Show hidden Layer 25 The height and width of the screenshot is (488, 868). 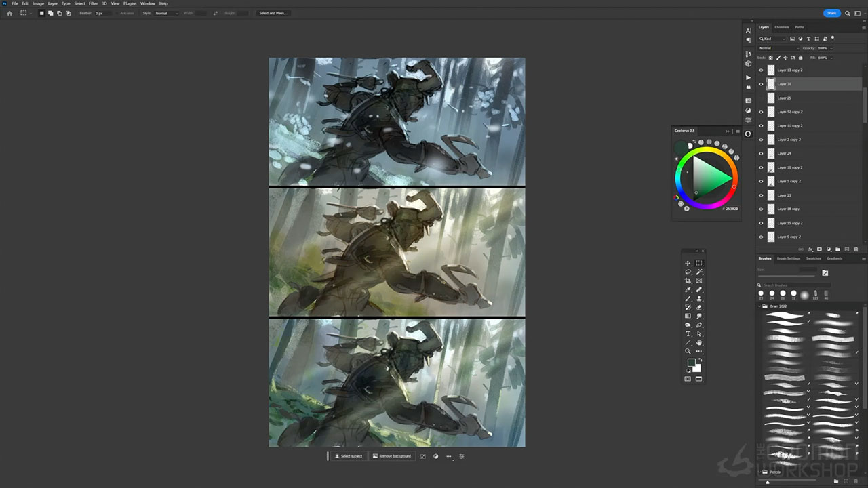(761, 98)
